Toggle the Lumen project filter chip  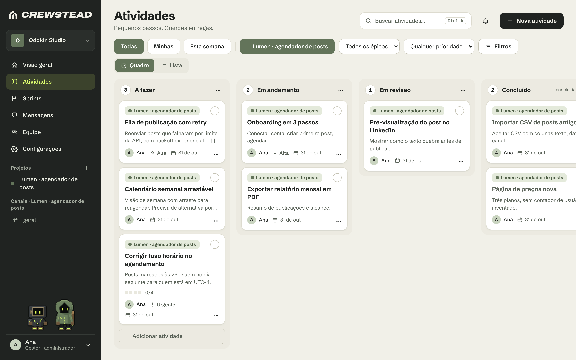click(x=287, y=46)
